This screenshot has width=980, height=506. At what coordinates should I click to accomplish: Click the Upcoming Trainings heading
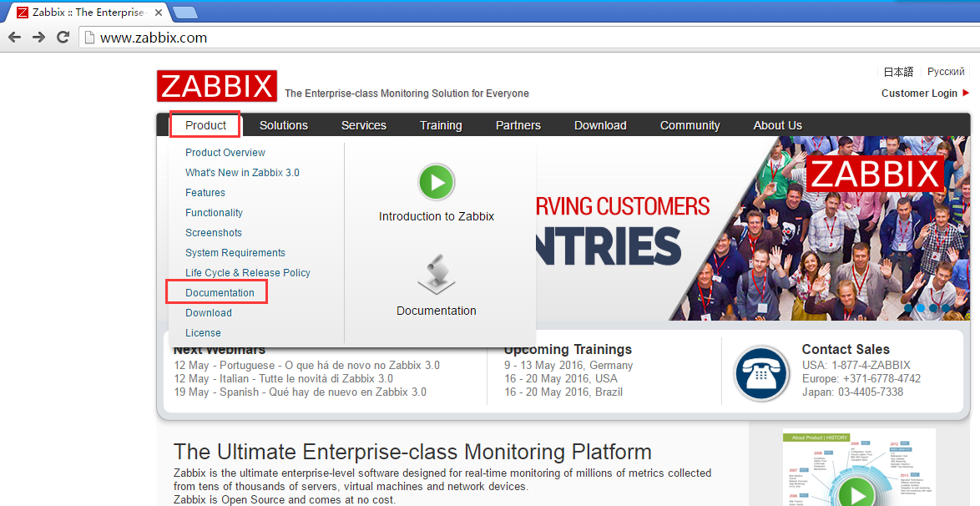point(568,350)
